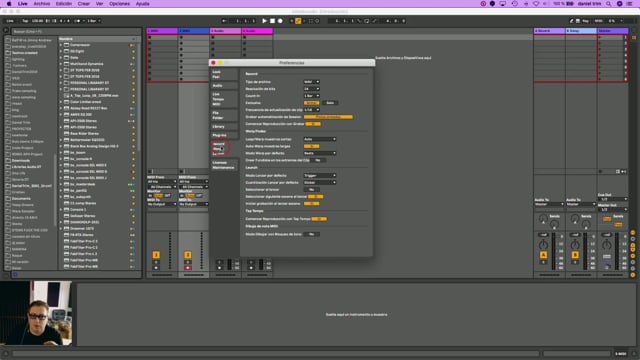The height and width of the screenshot is (360, 640).
Task: Select Console 1 in the browser list
Action: click(x=78, y=209)
